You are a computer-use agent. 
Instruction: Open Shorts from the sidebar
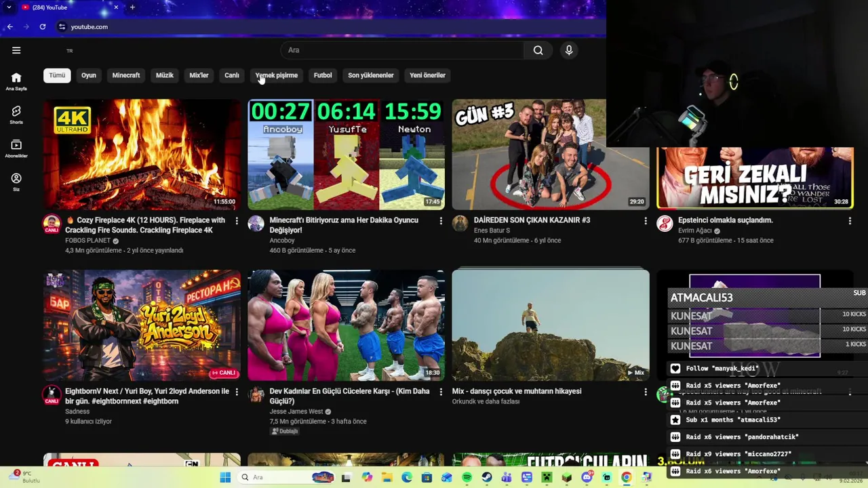[x=16, y=115]
